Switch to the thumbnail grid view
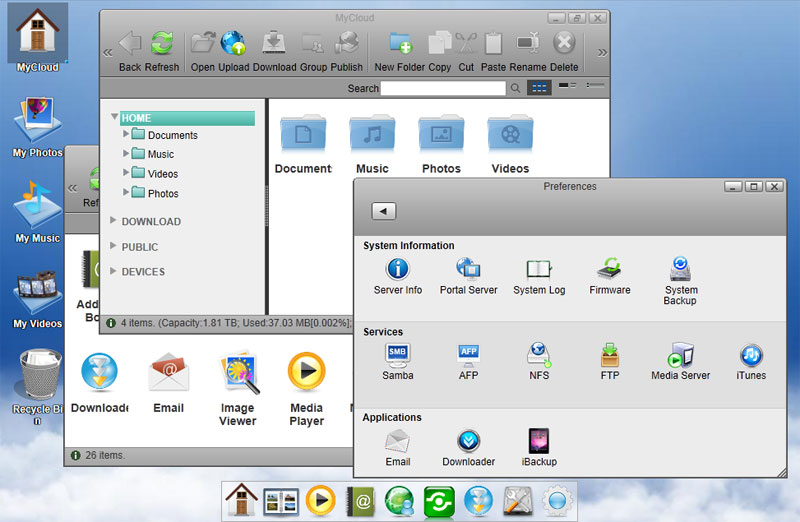Viewport: 800px width, 522px height. pyautogui.click(x=539, y=88)
